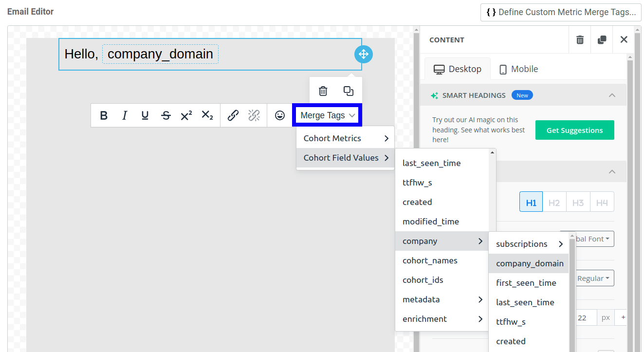644x352 pixels.
Task: Select superscript formatting
Action: pos(186,115)
